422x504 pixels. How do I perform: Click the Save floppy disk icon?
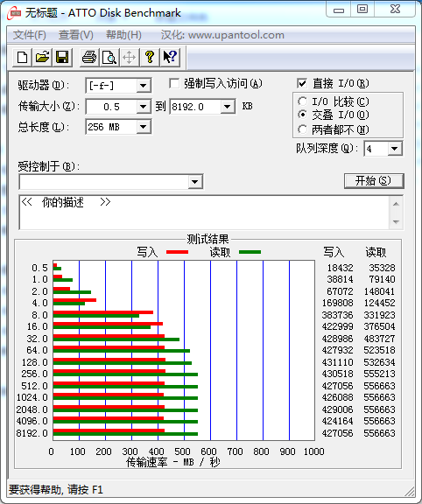pos(62,58)
